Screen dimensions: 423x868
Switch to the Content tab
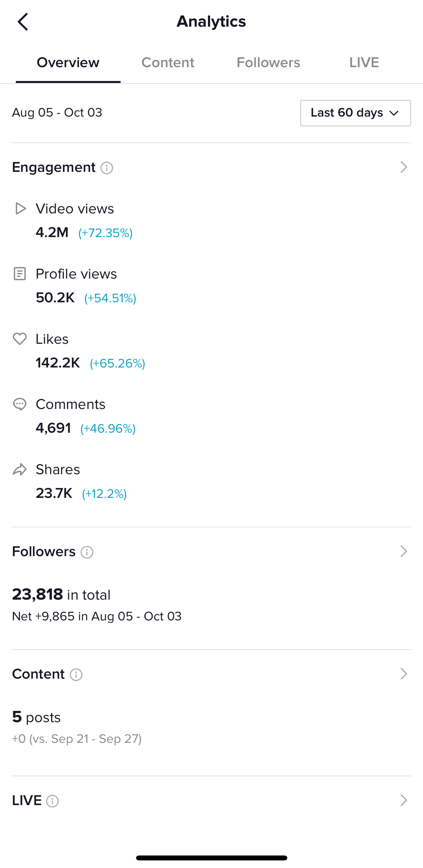[168, 63]
